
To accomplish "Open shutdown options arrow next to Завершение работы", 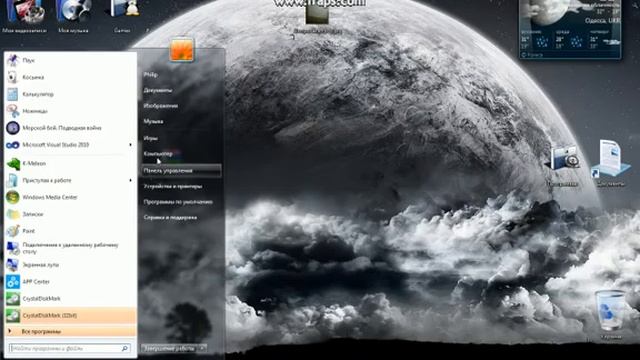I will tap(203, 348).
